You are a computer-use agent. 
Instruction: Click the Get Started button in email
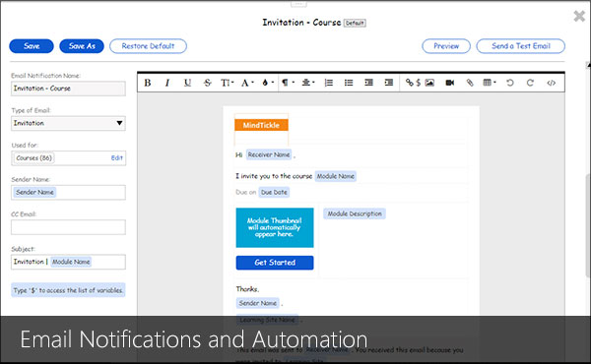275,263
